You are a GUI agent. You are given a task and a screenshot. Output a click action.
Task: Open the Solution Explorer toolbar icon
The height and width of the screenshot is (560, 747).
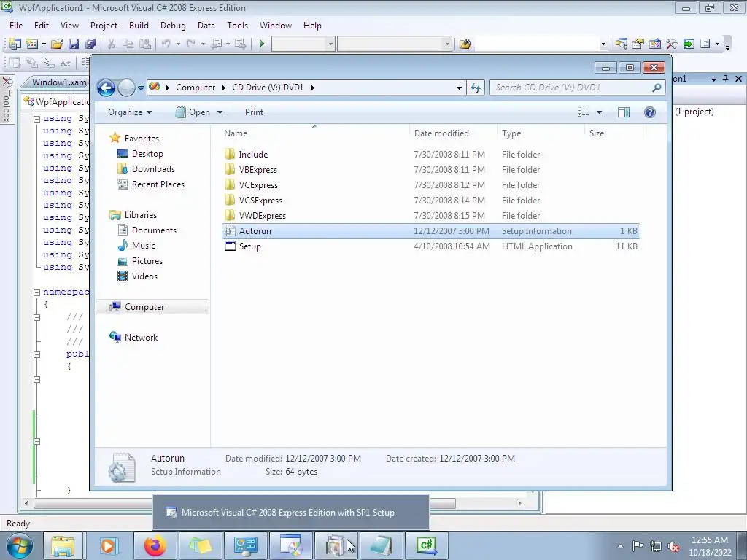click(x=622, y=44)
